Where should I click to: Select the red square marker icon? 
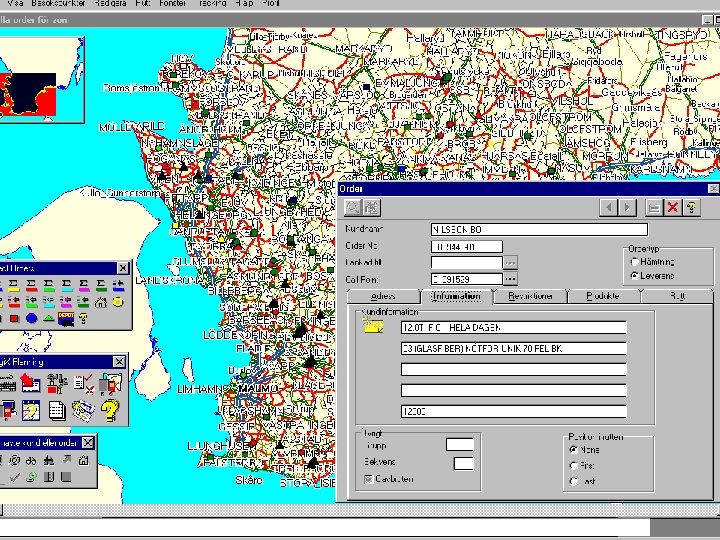tap(14, 318)
